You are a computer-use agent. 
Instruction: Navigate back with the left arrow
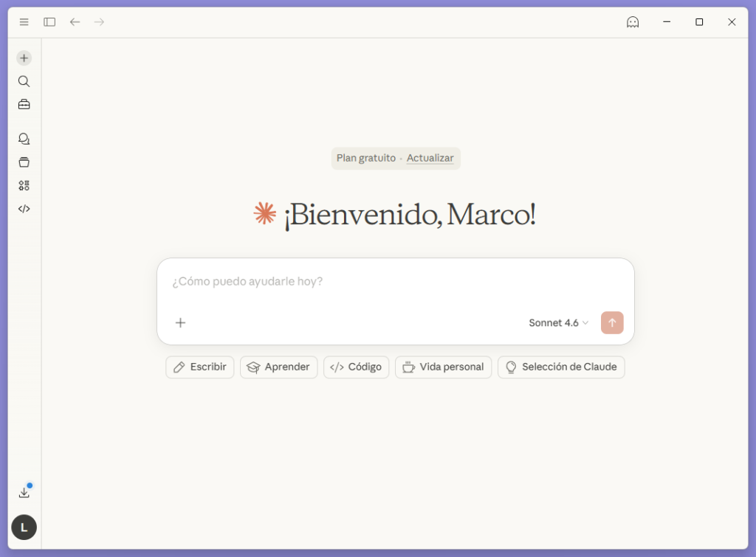[x=75, y=22]
